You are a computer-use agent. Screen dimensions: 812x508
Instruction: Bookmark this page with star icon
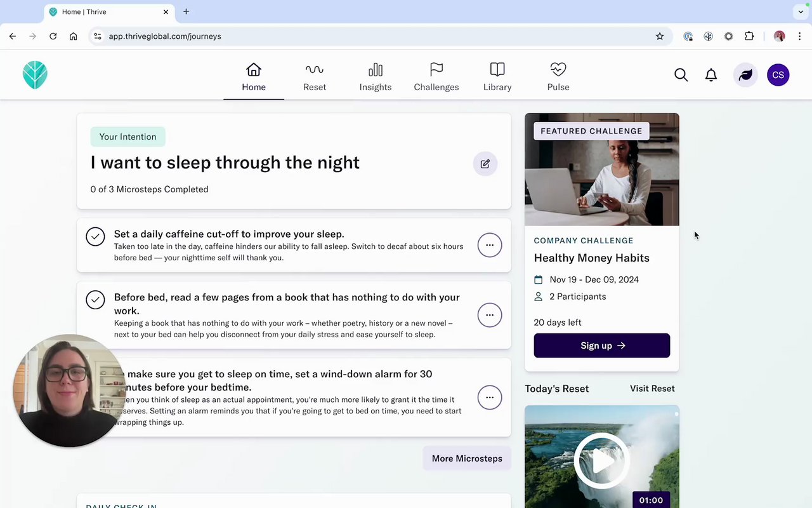click(660, 36)
